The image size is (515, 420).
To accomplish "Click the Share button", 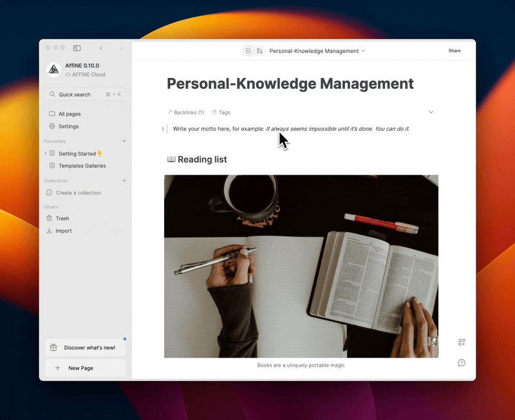I will point(454,51).
